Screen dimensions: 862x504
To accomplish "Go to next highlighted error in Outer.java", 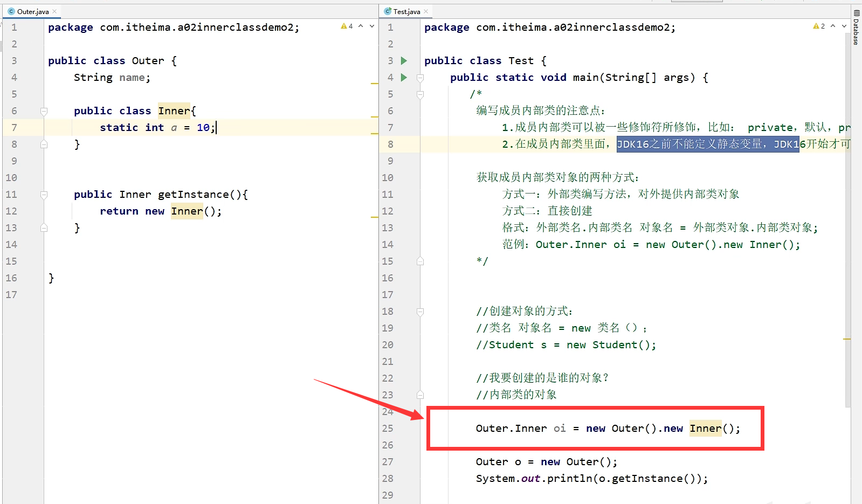I will (x=372, y=26).
